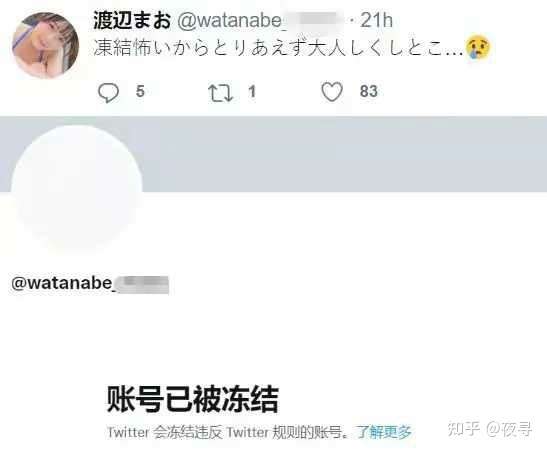The height and width of the screenshot is (452, 547).
Task: Click the 知乎 @夜寻 watermark
Action: [489, 429]
